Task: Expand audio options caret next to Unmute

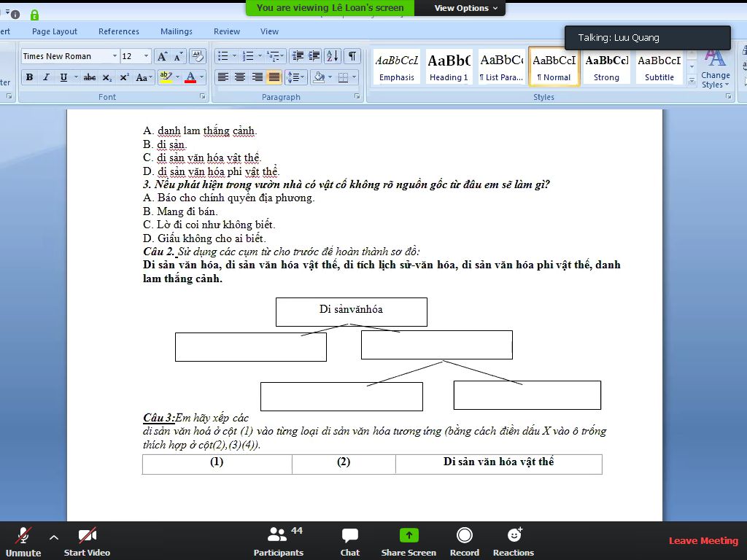Action: tap(54, 537)
